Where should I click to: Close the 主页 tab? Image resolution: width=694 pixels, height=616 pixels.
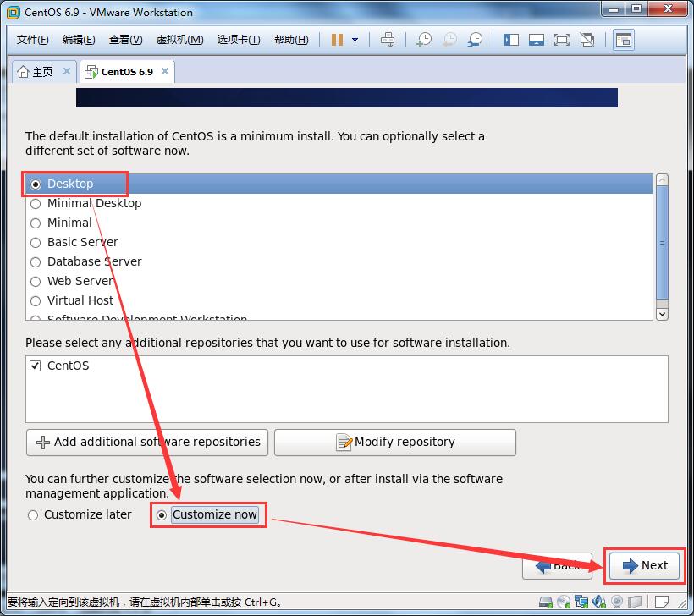coord(67,71)
